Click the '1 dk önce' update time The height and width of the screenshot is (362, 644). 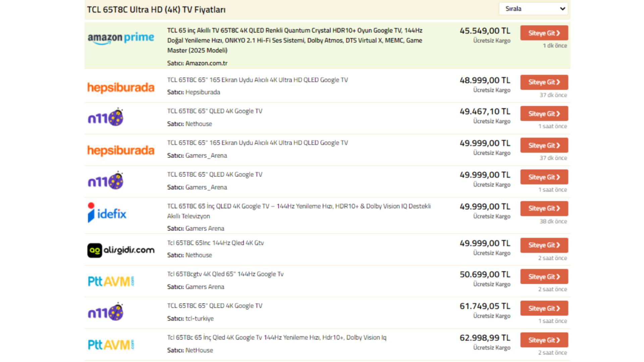pos(555,46)
